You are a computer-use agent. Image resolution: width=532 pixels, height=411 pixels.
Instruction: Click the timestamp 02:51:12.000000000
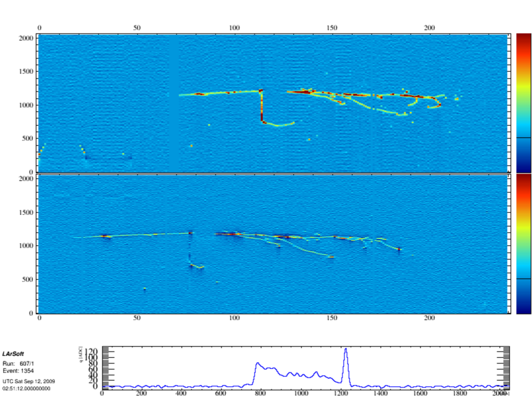pyautogui.click(x=27, y=389)
